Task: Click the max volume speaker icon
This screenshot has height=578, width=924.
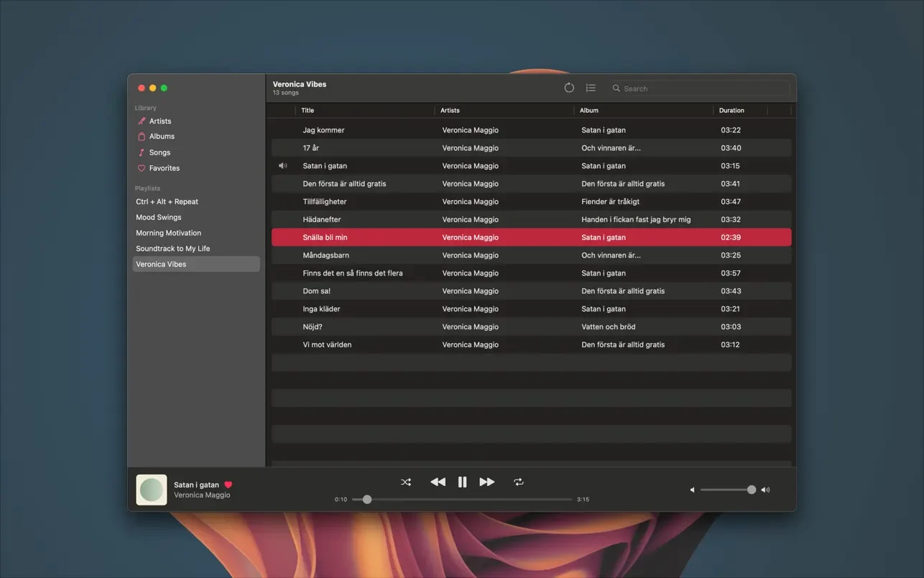Action: click(765, 490)
